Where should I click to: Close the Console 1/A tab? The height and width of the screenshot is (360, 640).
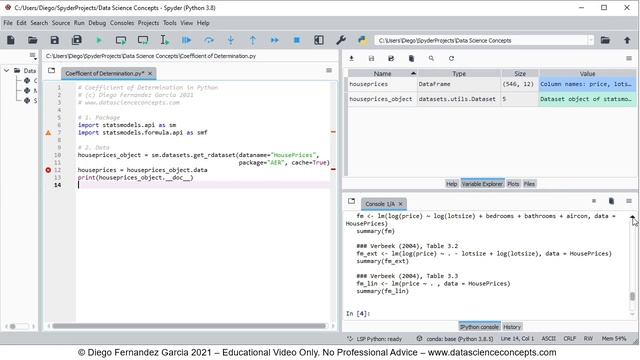400,204
